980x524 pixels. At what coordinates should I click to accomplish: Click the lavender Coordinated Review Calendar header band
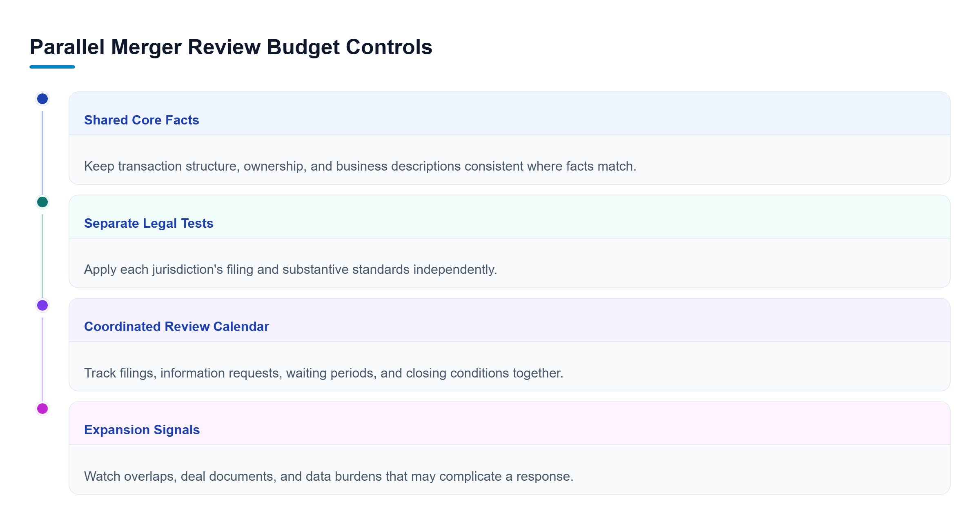[x=510, y=320]
